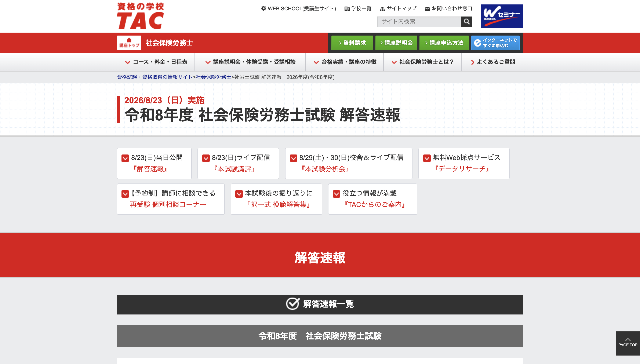Click the サイトマップ sitemap icon

382,9
